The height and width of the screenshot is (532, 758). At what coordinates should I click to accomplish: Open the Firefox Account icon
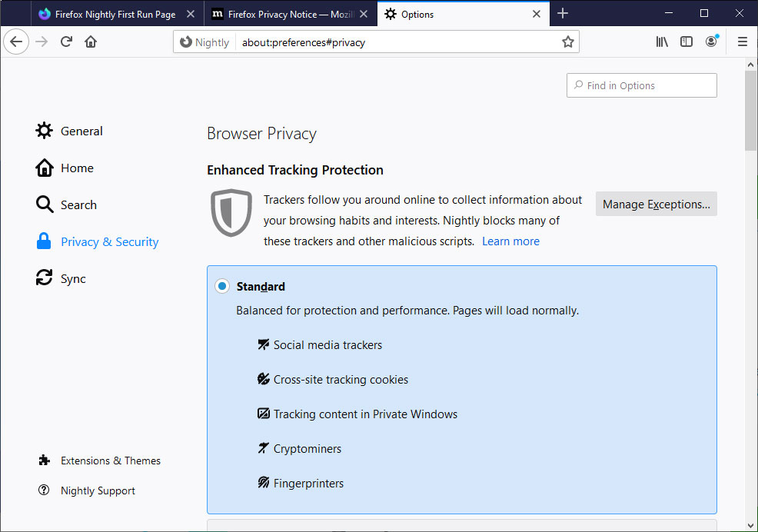click(711, 42)
